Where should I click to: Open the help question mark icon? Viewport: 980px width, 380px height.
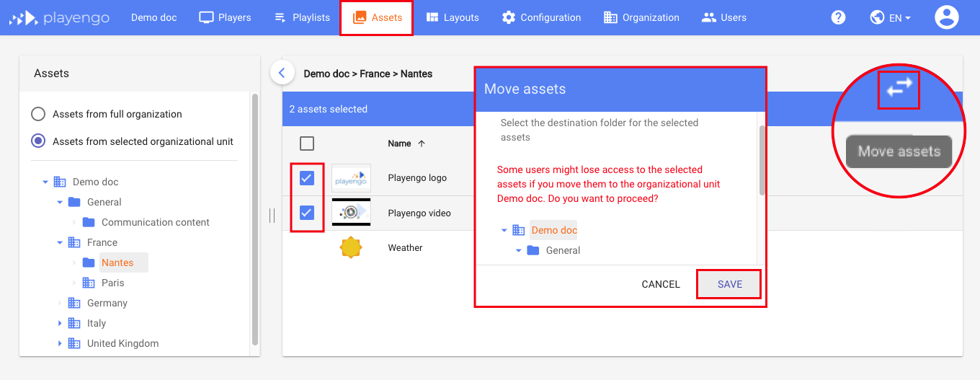pyautogui.click(x=838, y=17)
